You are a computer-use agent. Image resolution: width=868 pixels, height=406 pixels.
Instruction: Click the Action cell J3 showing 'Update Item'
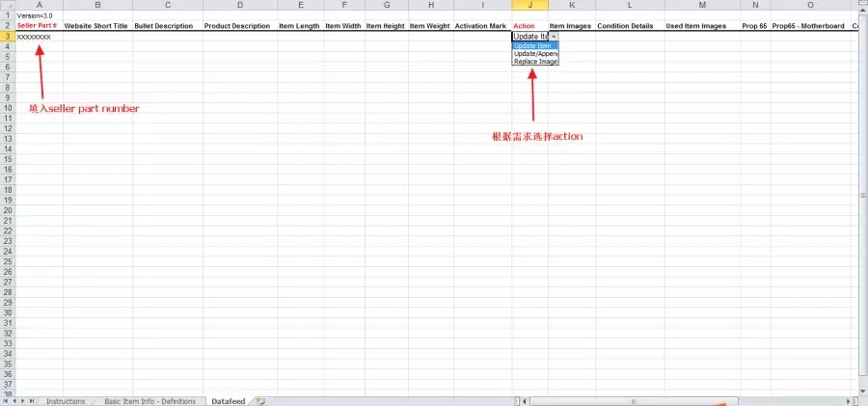pyautogui.click(x=530, y=37)
